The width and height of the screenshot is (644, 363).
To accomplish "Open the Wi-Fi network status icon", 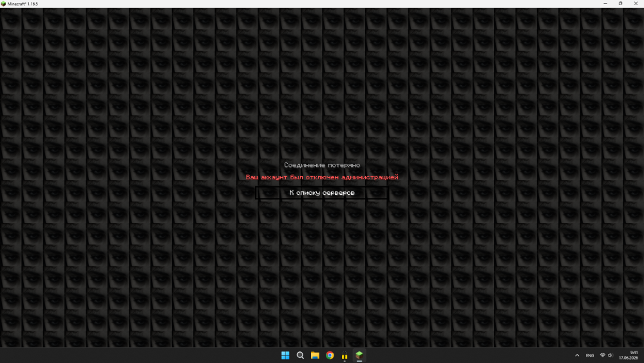I will [603, 355].
